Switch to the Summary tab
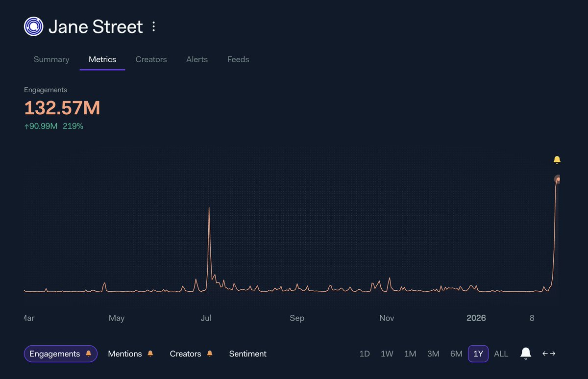Viewport: 588px width, 379px height. (x=51, y=59)
